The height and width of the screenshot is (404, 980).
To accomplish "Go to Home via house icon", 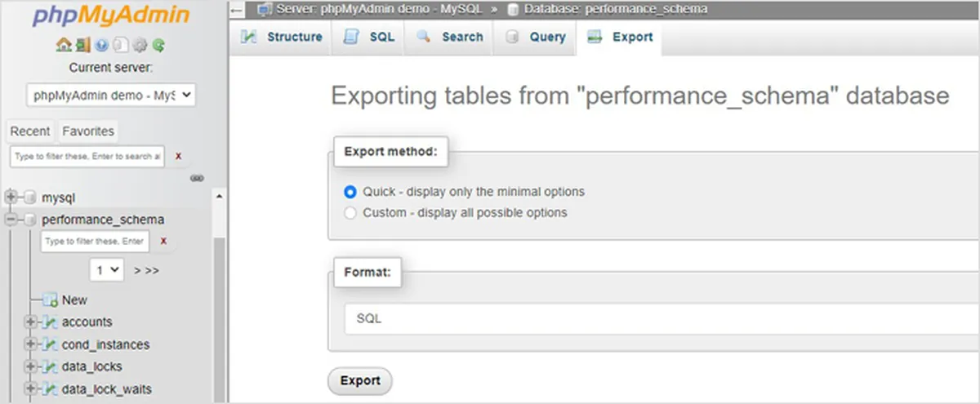I will pos(64,46).
